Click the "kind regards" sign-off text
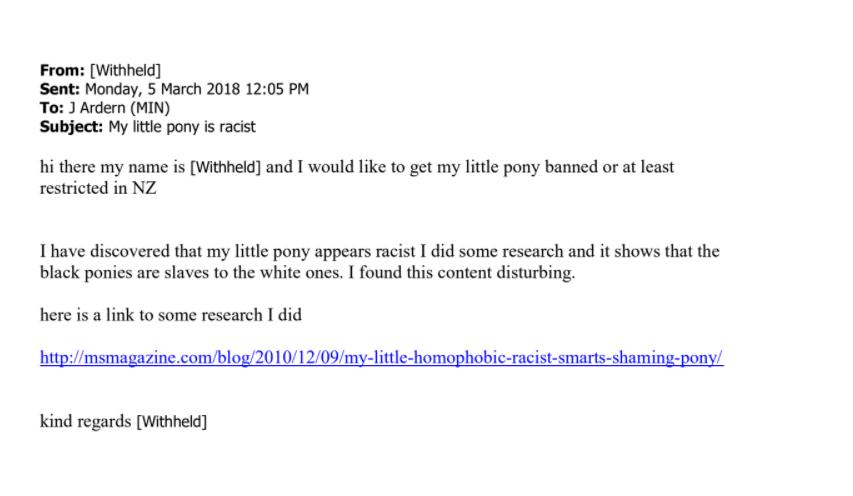The image size is (853, 496). [x=86, y=421]
